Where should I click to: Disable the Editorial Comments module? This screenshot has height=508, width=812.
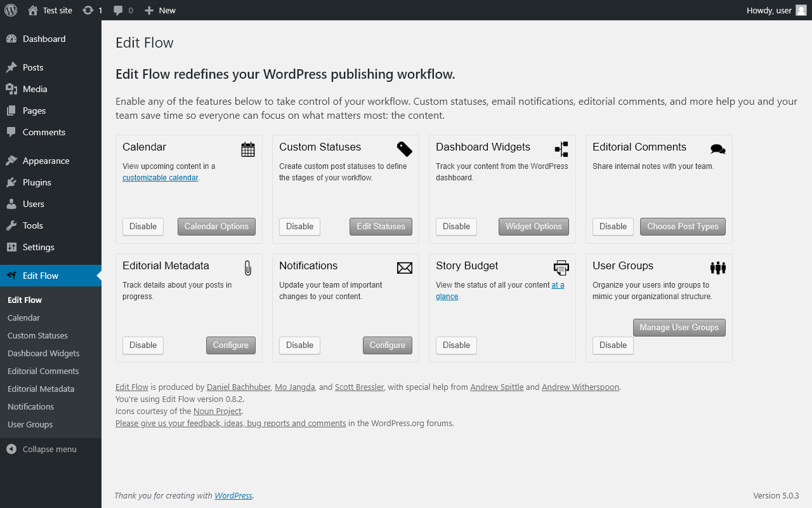613,227
